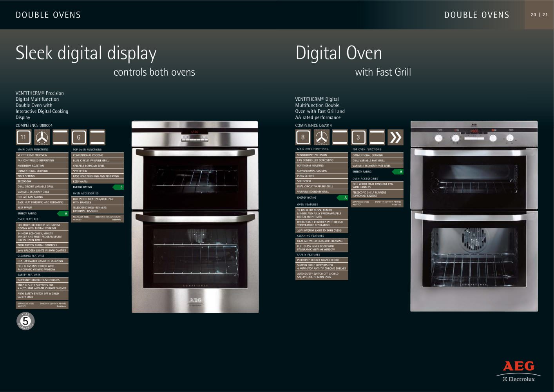
Task: Click the 'VENTITHERM Precision Digital Multifunction' description
Action: [x=42, y=105]
